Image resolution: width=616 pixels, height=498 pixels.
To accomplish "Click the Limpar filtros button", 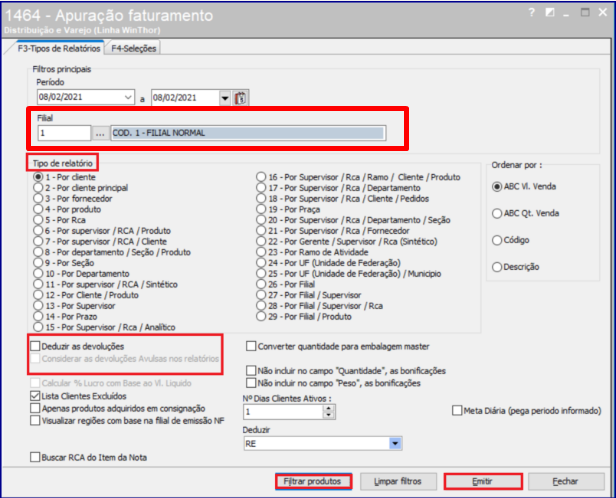I will (397, 481).
